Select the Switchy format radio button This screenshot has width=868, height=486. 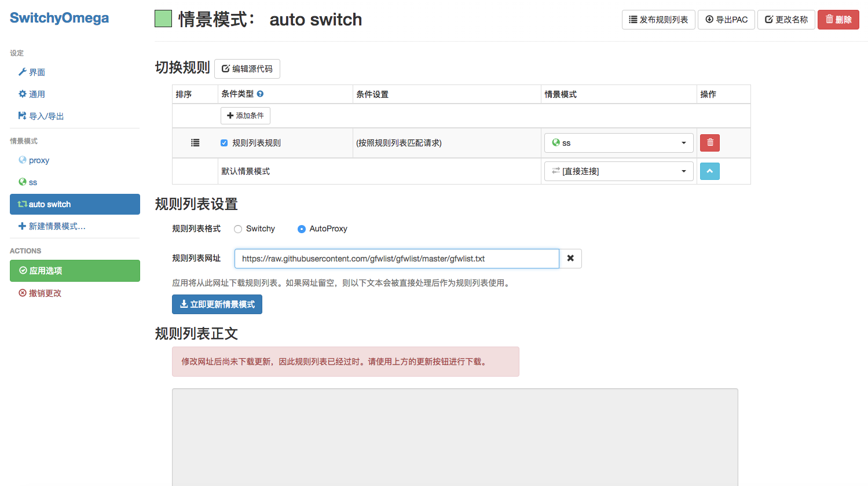click(x=238, y=229)
